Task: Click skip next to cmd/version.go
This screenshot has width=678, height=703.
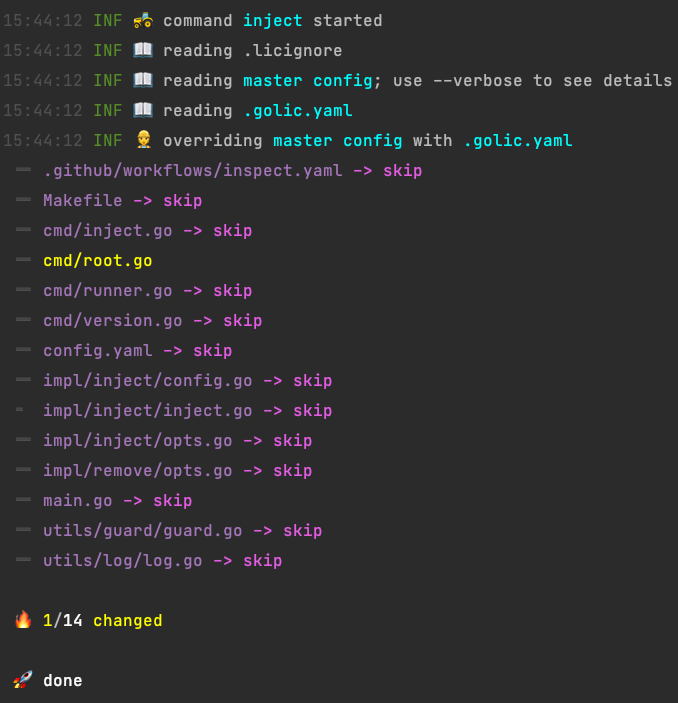Action: point(243,321)
